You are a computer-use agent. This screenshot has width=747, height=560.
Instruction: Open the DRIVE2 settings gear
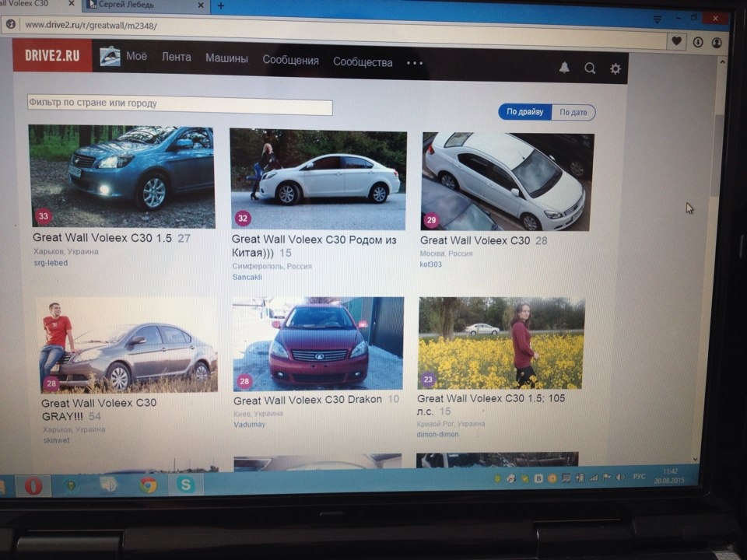pyautogui.click(x=615, y=69)
